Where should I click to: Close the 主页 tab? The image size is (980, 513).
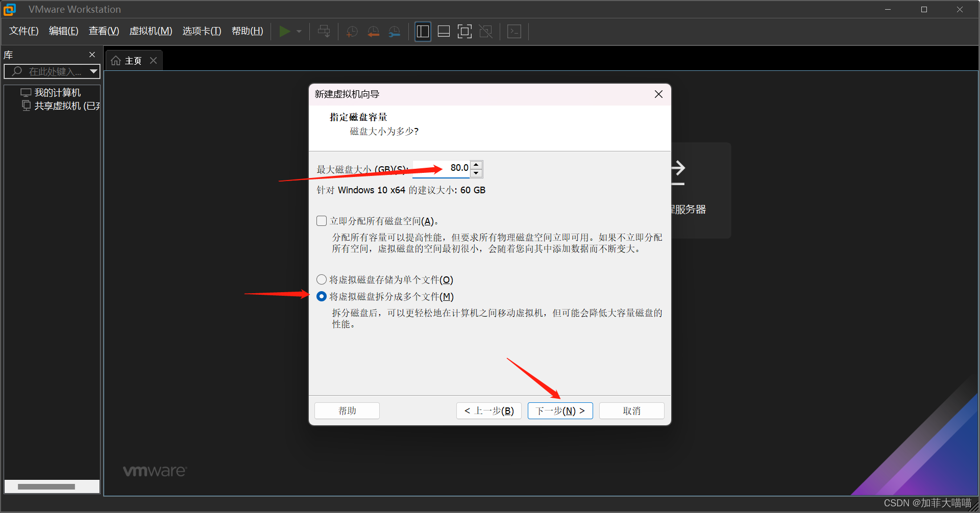point(153,61)
